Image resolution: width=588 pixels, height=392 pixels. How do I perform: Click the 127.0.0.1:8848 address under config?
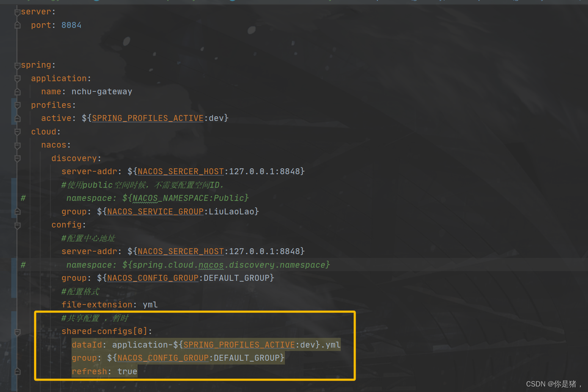pyautogui.click(x=265, y=252)
